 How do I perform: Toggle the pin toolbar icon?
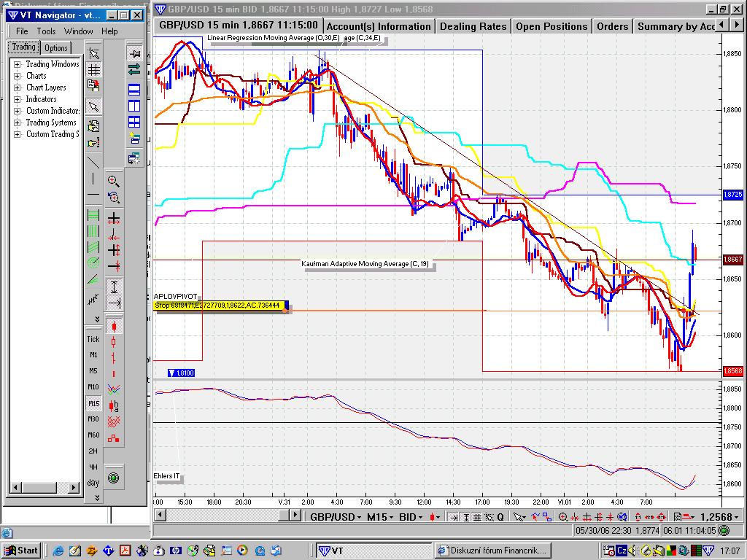tap(135, 53)
